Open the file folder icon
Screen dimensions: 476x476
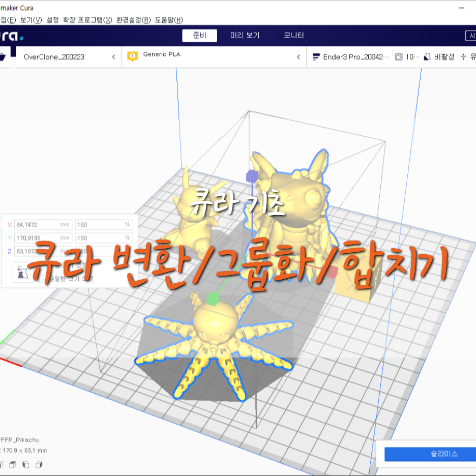point(3,57)
